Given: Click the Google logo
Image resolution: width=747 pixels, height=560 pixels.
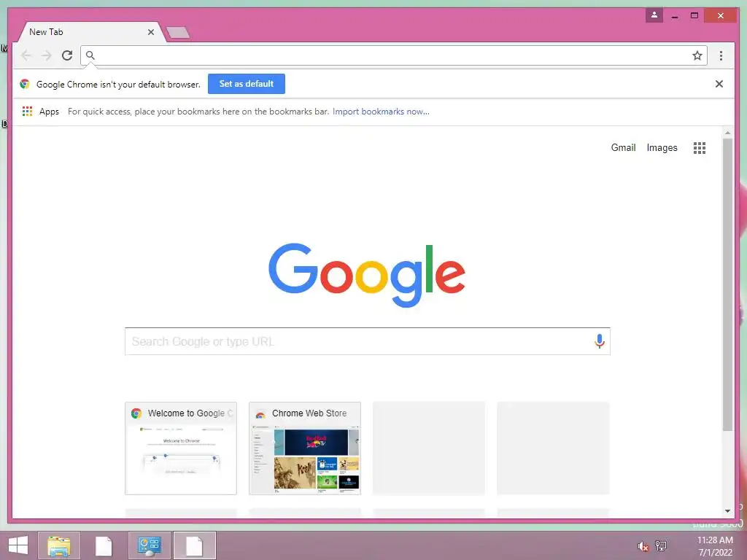Looking at the screenshot, I should [367, 275].
